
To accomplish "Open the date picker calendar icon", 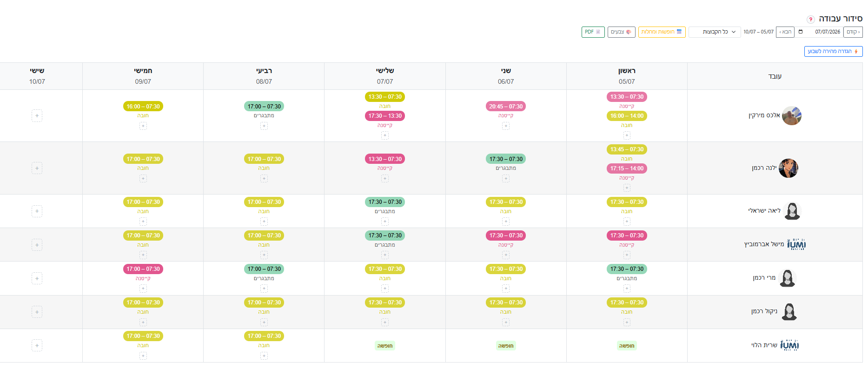I will pos(801,32).
